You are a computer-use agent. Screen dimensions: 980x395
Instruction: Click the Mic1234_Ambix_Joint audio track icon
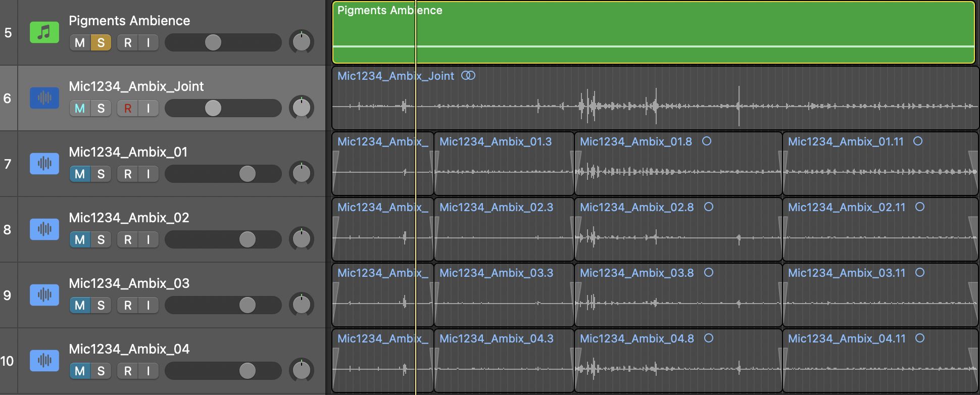pyautogui.click(x=44, y=98)
